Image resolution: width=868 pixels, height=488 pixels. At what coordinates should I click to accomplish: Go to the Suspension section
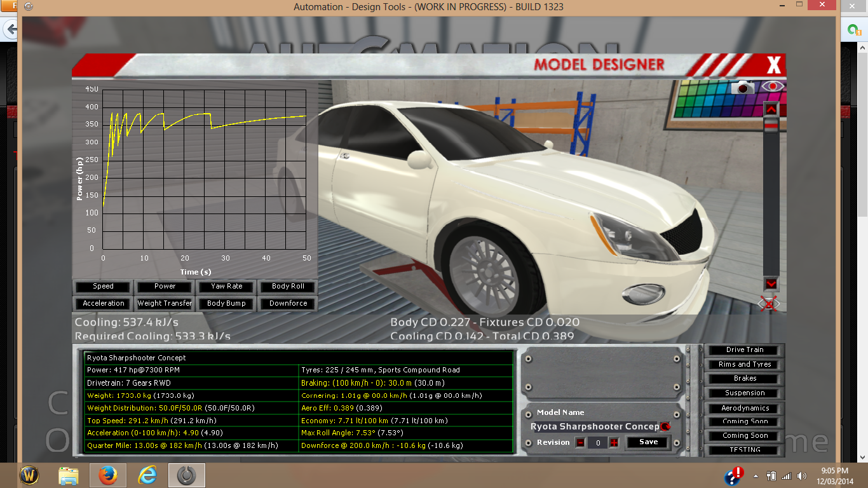pyautogui.click(x=745, y=393)
